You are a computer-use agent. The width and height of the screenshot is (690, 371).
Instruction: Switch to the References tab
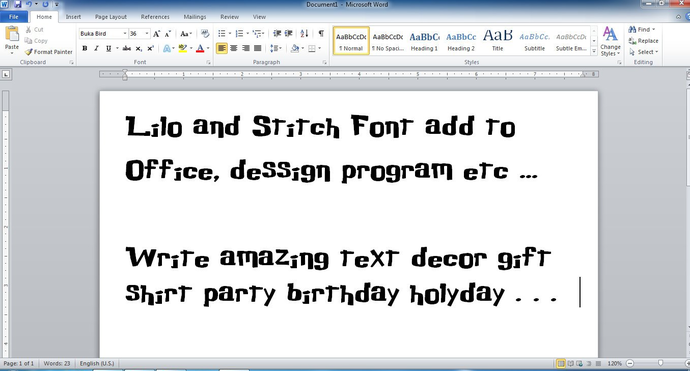(155, 17)
